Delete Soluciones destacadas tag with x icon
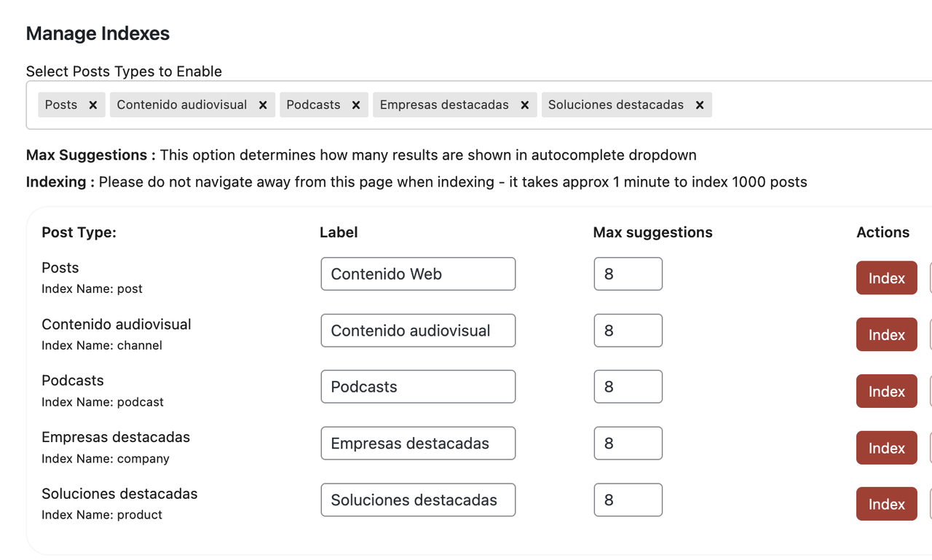 click(x=700, y=105)
